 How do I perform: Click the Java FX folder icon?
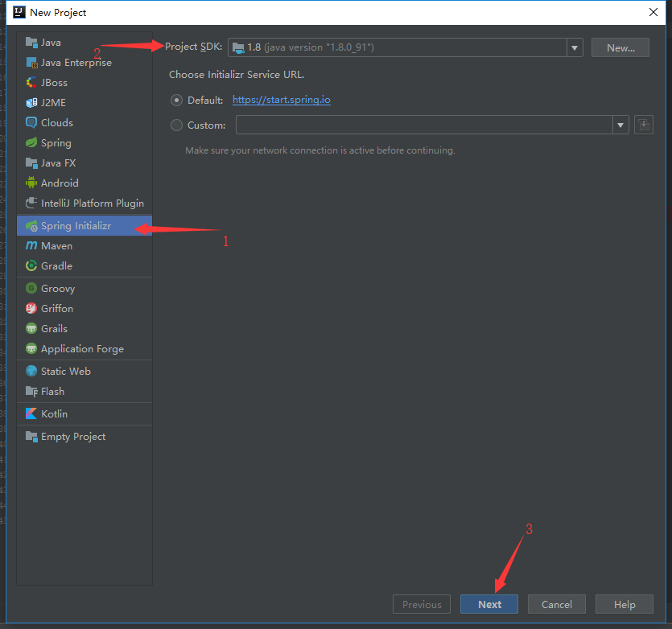pos(31,162)
